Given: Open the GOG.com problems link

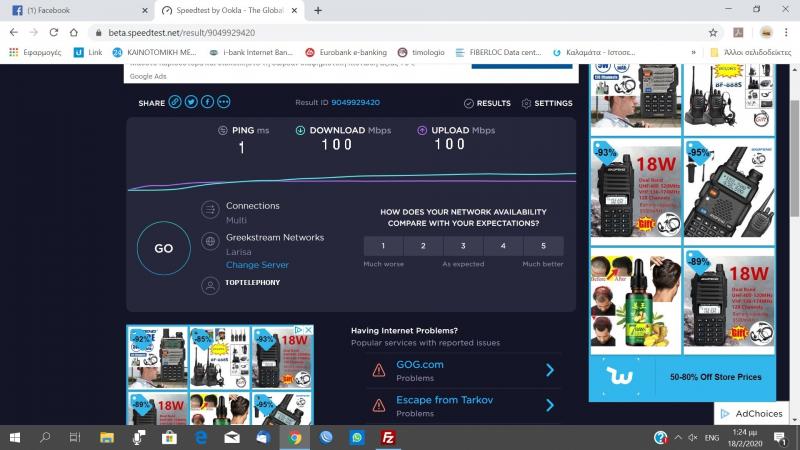Looking at the screenshot, I should [420, 365].
